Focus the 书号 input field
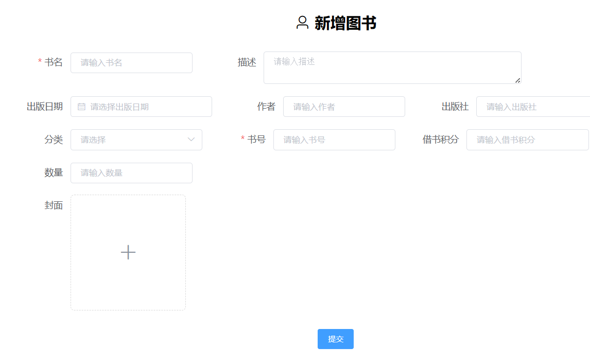Viewport: 590px width, 364px height. click(x=334, y=140)
